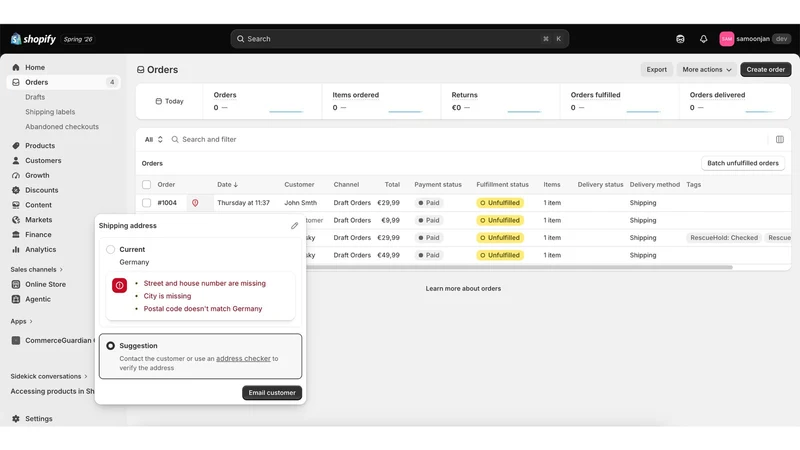
Task: Open the All views selector
Action: (153, 139)
